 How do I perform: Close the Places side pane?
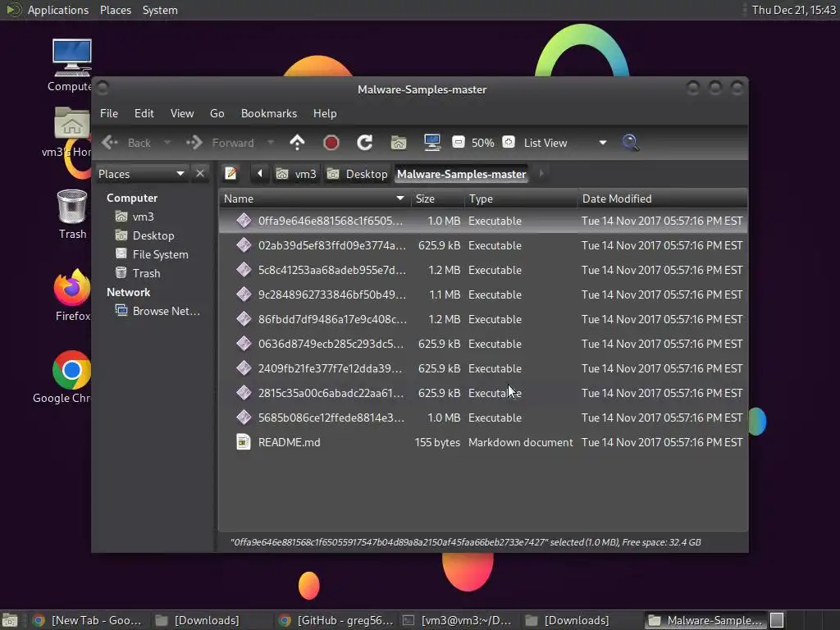[x=200, y=174]
